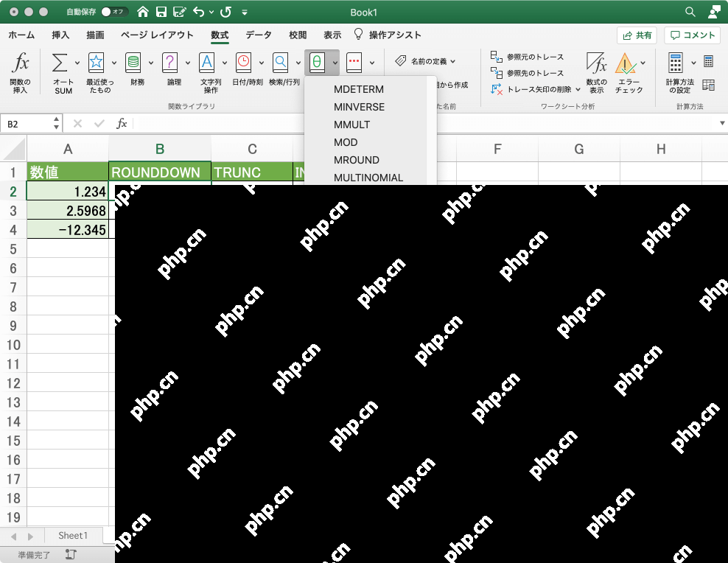
Task: Click the Share (共有) button
Action: pyautogui.click(x=637, y=35)
